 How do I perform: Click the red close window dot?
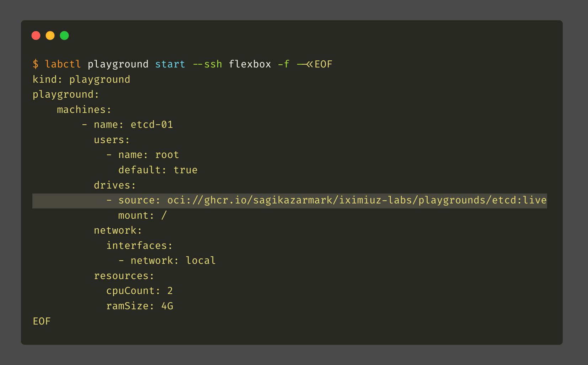point(36,36)
